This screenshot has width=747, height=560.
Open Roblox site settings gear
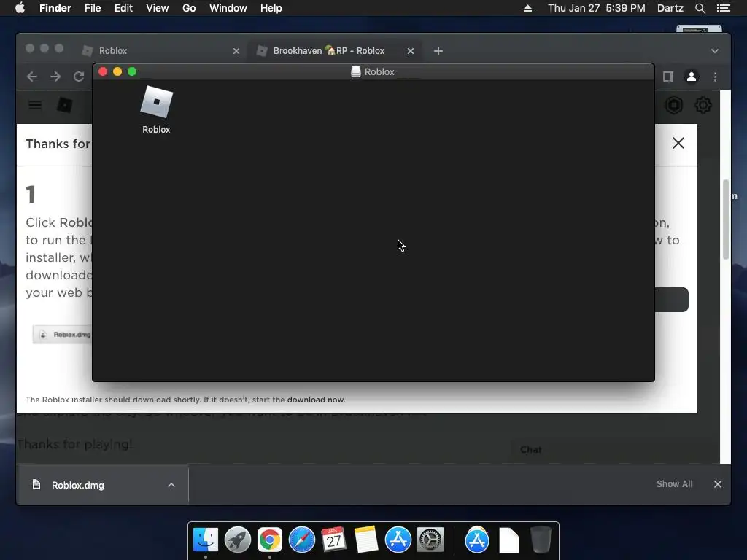coord(703,105)
